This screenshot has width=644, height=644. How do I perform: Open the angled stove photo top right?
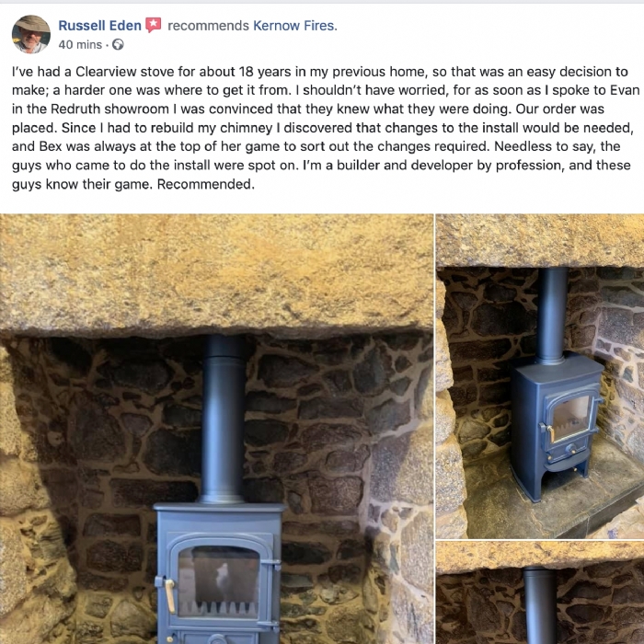540,375
